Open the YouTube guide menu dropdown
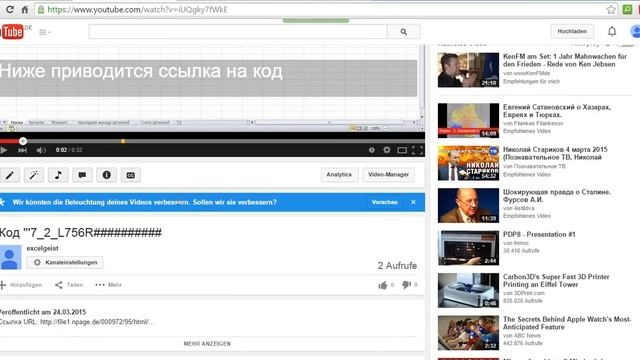The image size is (640, 360). [45, 32]
